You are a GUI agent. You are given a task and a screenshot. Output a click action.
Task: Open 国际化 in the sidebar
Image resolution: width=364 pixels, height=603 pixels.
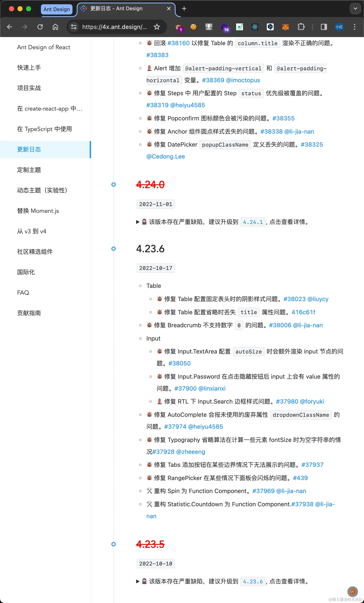45,272
